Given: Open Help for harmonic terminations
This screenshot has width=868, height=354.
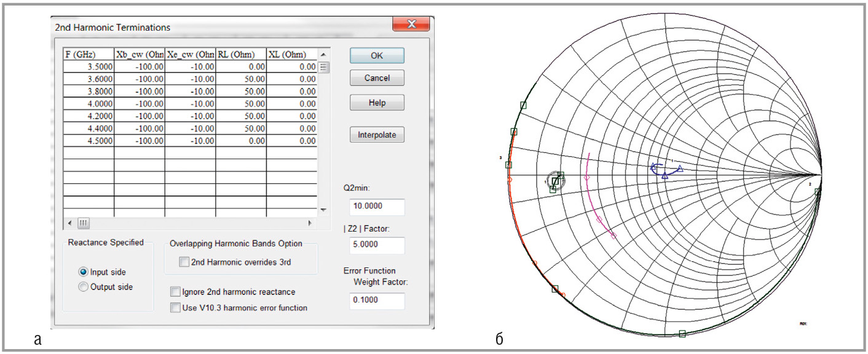Looking at the screenshot, I should tap(377, 103).
